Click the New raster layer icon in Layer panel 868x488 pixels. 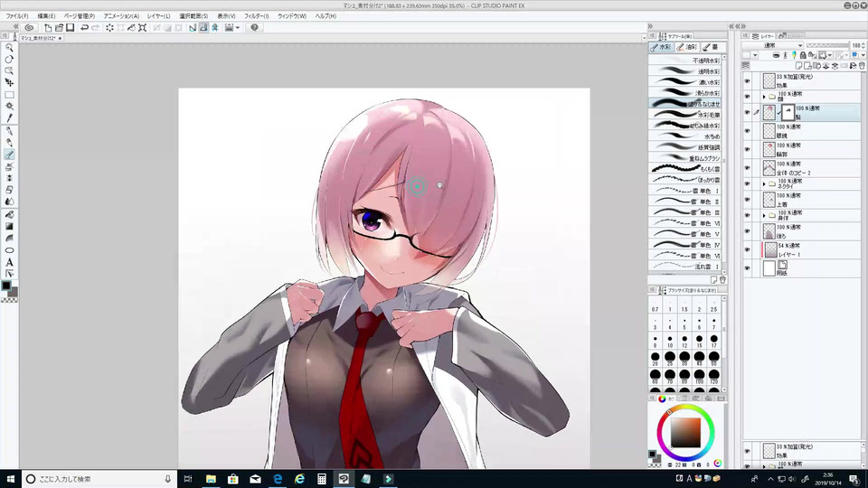point(798,66)
